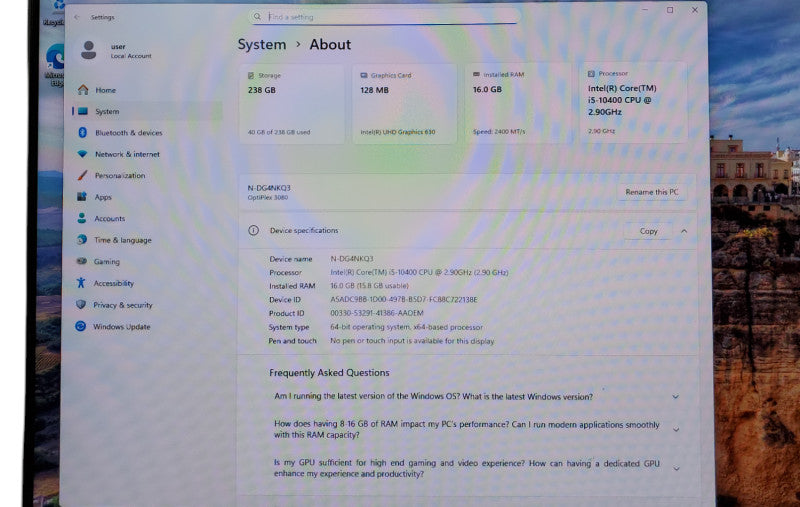The image size is (800, 507).
Task: Click the back arrow in Settings title bar
Action: pyautogui.click(x=77, y=17)
